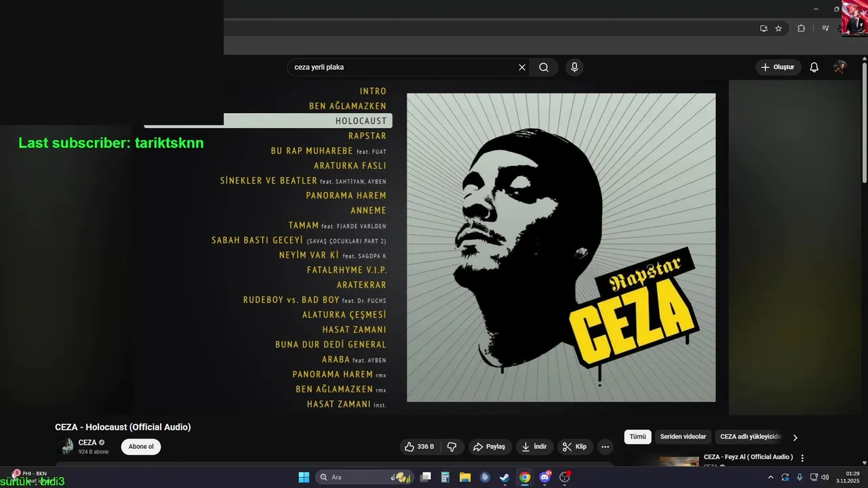This screenshot has height=488, width=868.
Task: Click the page vertical scrollbar
Action: 865,122
